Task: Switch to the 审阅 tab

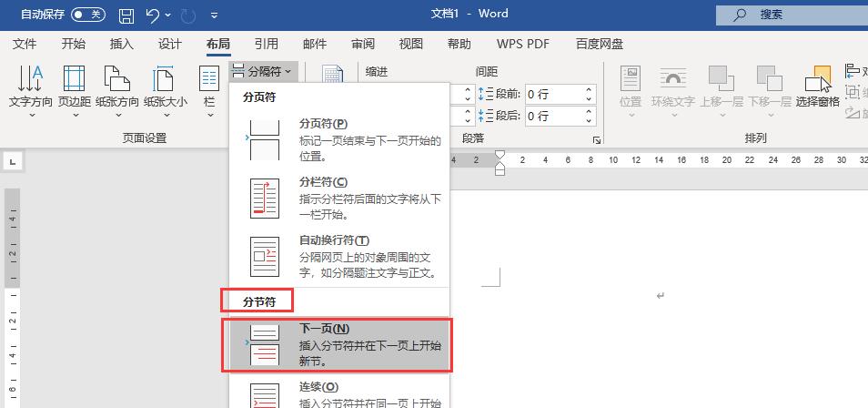Action: (363, 44)
